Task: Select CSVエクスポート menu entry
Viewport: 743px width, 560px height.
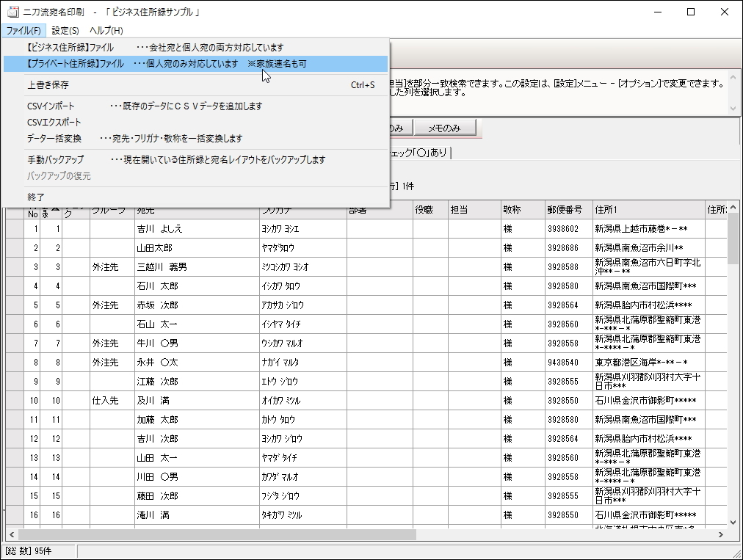Action: tap(195, 123)
